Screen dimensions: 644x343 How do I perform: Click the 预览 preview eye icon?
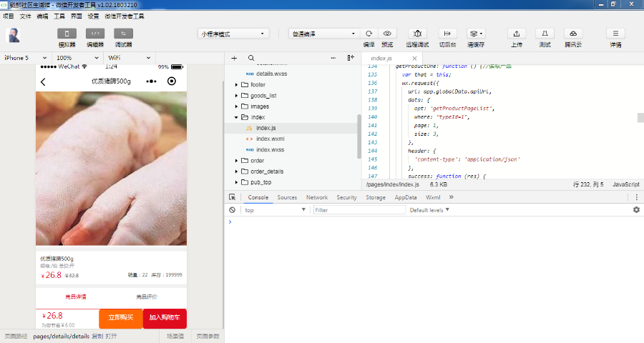coord(387,34)
